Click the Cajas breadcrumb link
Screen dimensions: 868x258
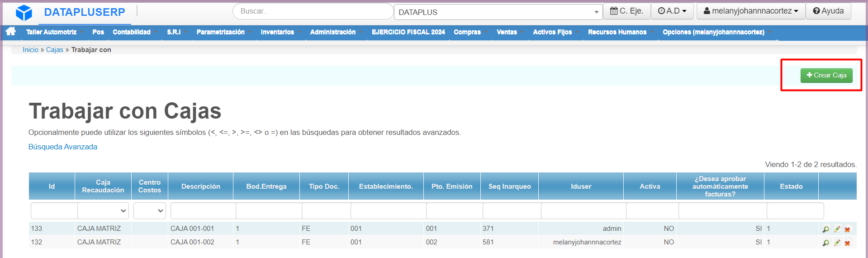(x=55, y=50)
